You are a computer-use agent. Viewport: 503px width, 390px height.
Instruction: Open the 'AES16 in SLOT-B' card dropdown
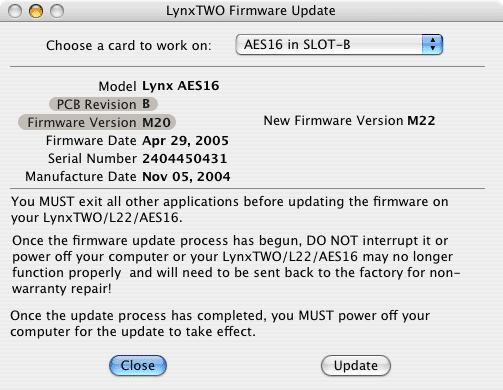[339, 44]
